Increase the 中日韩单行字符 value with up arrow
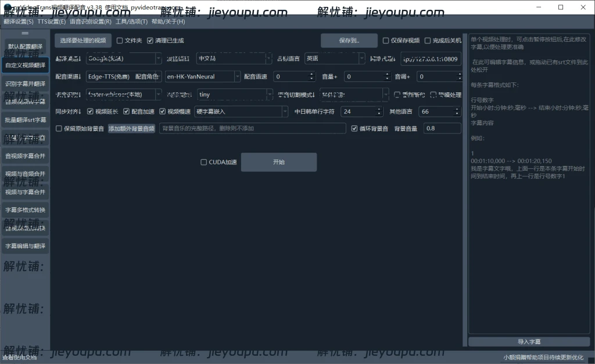 (x=379, y=109)
